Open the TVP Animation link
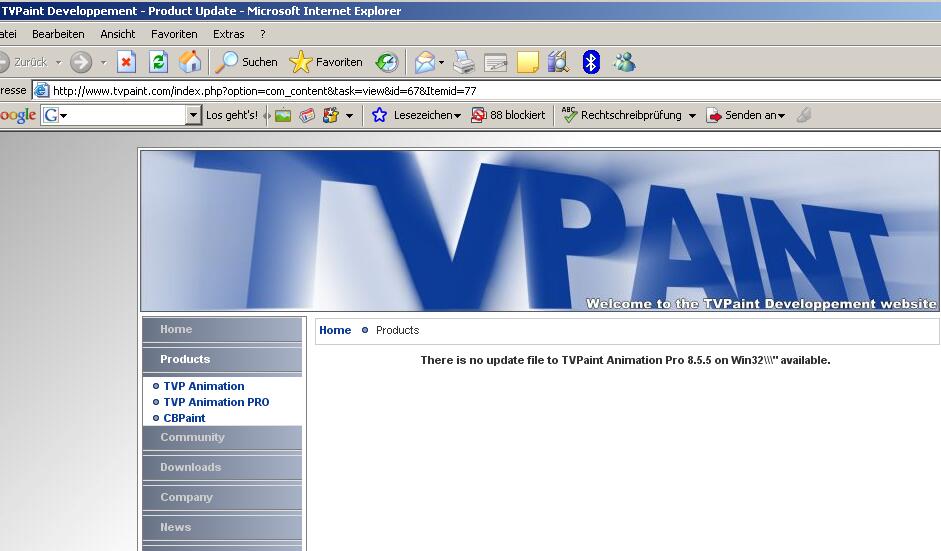 pyautogui.click(x=203, y=386)
